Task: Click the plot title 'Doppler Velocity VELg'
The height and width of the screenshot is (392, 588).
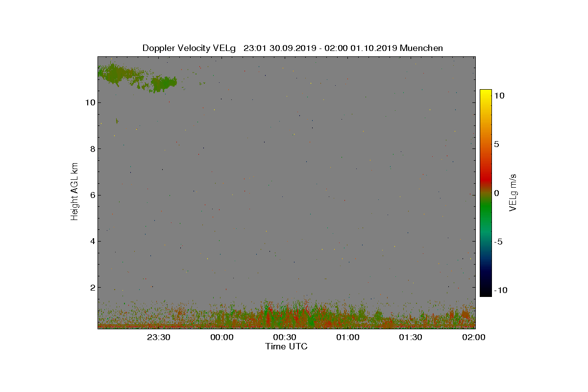Action: tap(189, 48)
